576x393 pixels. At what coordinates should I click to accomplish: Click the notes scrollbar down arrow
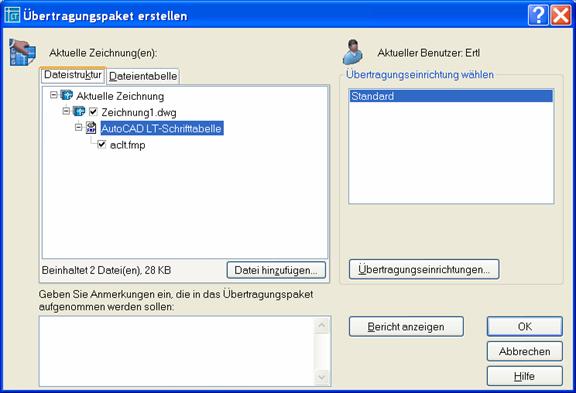(x=322, y=377)
